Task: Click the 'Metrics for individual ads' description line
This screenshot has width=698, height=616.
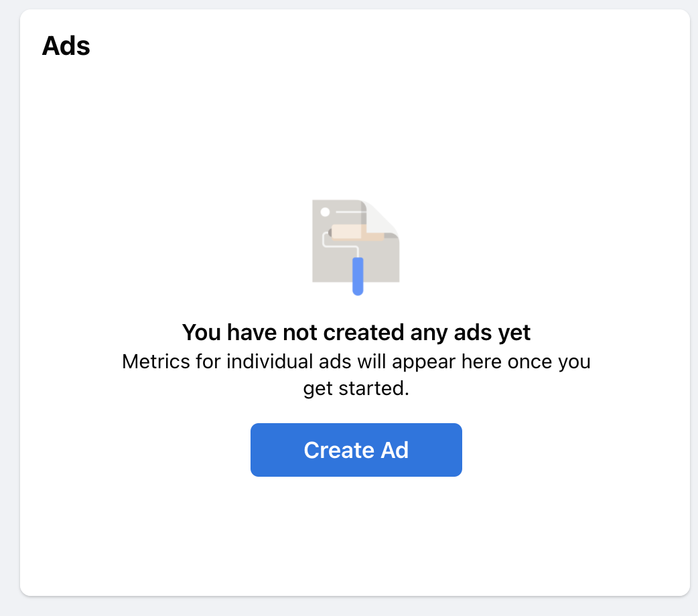Action: pyautogui.click(x=356, y=362)
